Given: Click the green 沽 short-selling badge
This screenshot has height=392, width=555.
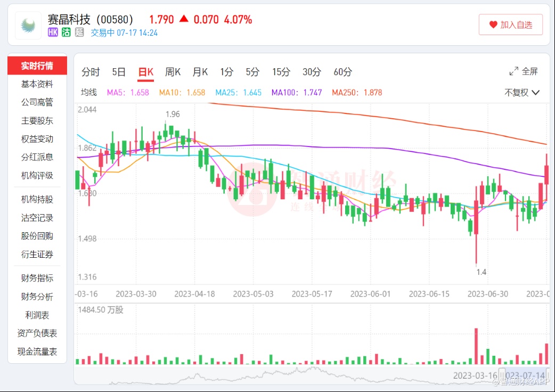Looking at the screenshot, I should click(x=66, y=32).
